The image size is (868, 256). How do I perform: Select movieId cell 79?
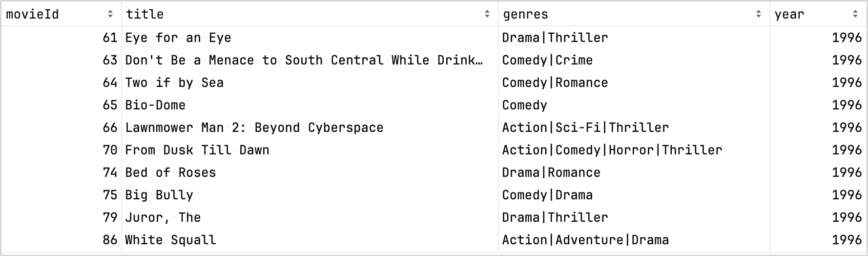pos(110,217)
